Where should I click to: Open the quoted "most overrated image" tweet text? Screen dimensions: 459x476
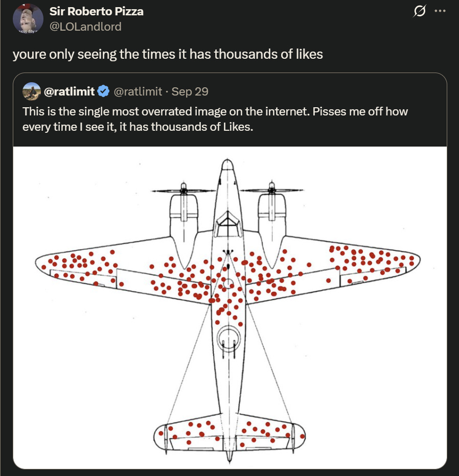click(x=215, y=118)
